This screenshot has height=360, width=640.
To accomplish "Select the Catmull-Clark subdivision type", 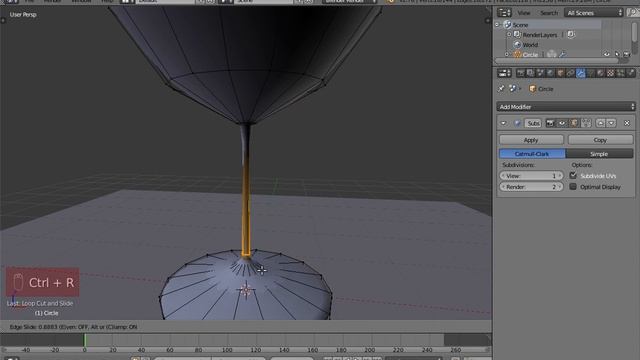I will click(x=532, y=154).
